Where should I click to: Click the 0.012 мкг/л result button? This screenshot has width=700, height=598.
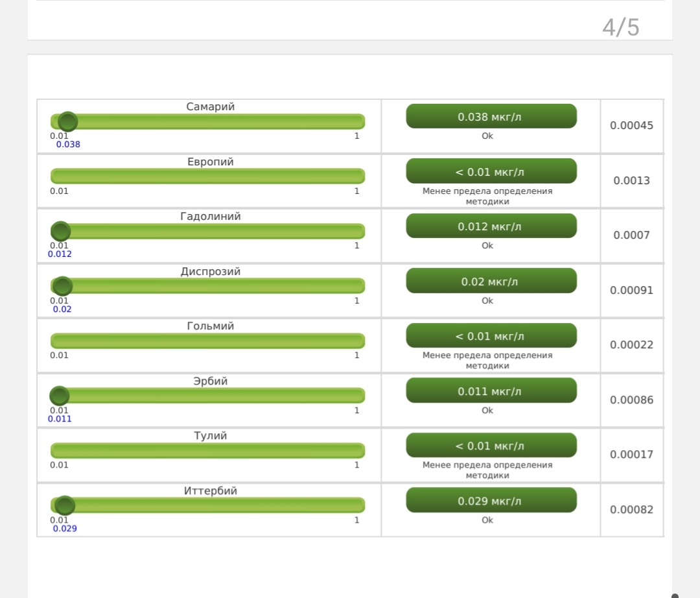point(491,226)
